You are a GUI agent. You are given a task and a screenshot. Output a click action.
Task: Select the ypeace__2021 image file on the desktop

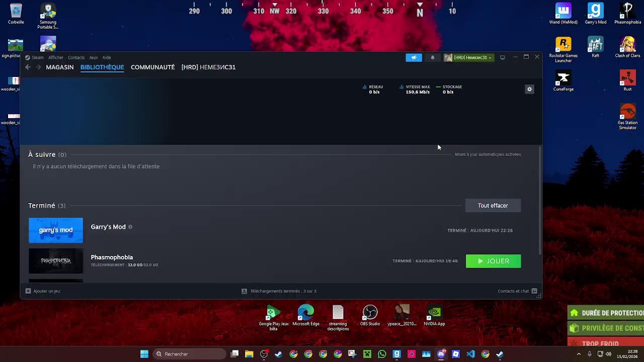tap(402, 316)
